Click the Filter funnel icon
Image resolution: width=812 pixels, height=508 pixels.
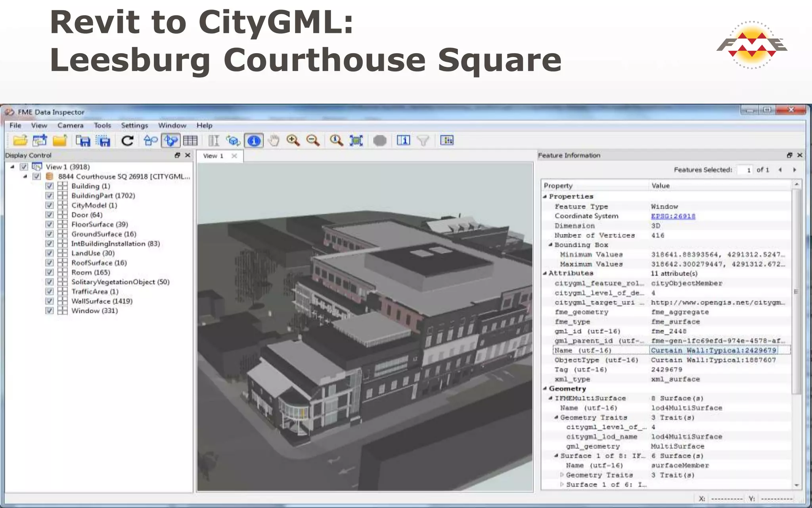click(423, 140)
